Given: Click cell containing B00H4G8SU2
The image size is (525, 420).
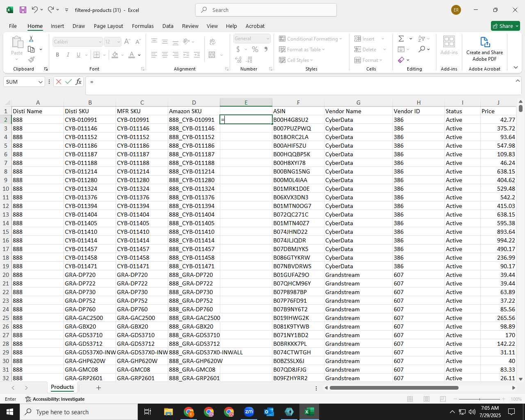Looking at the screenshot, I should click(x=298, y=120).
